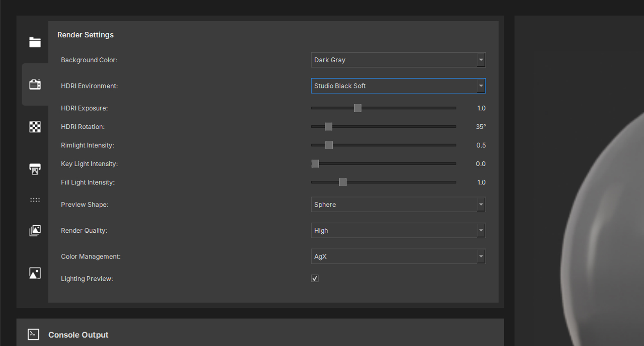
Task: Click the Color Management label
Action: tap(91, 256)
